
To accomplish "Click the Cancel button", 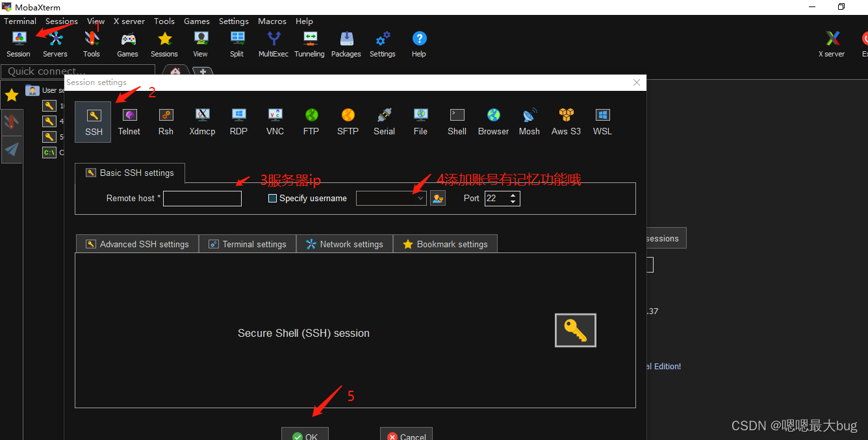I will (406, 435).
